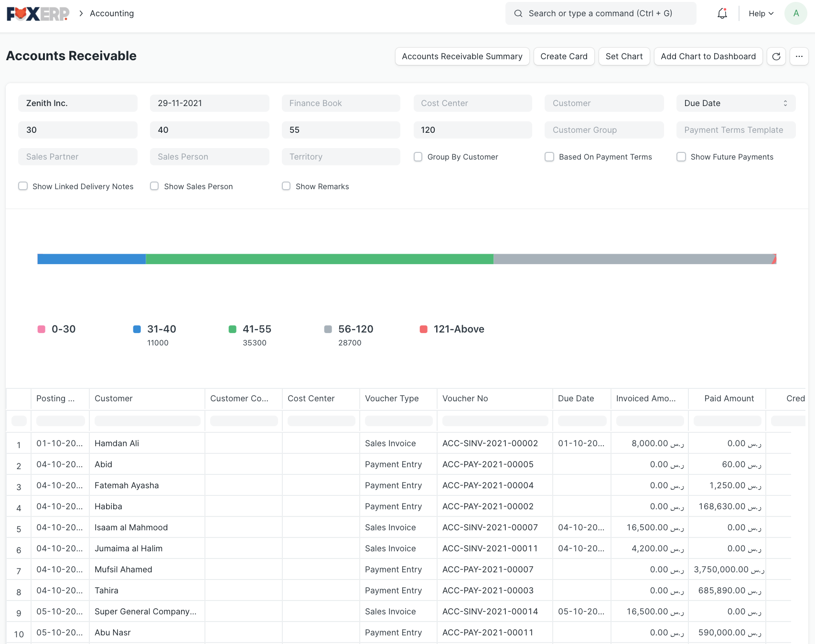
Task: Click the ageing range field 40
Action: (209, 130)
